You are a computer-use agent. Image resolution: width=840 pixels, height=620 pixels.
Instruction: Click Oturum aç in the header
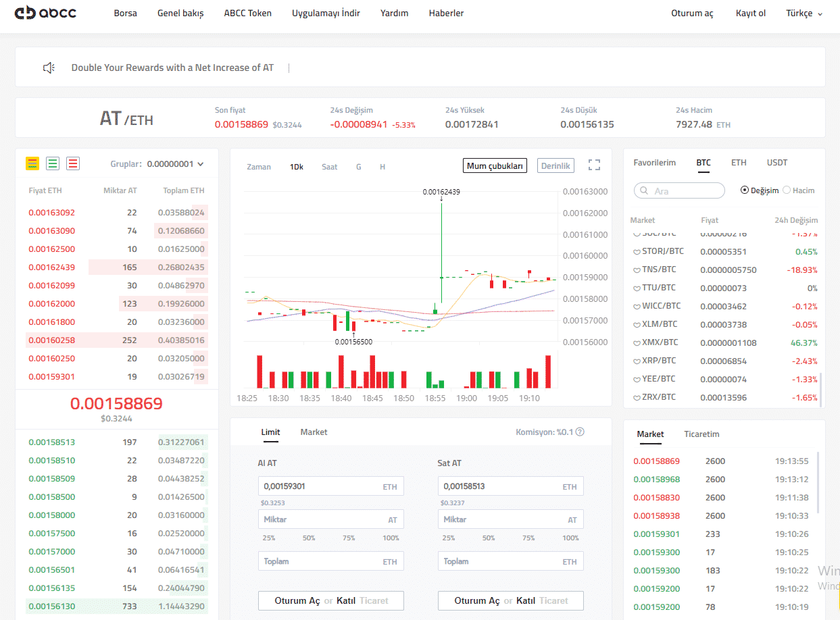coord(692,14)
